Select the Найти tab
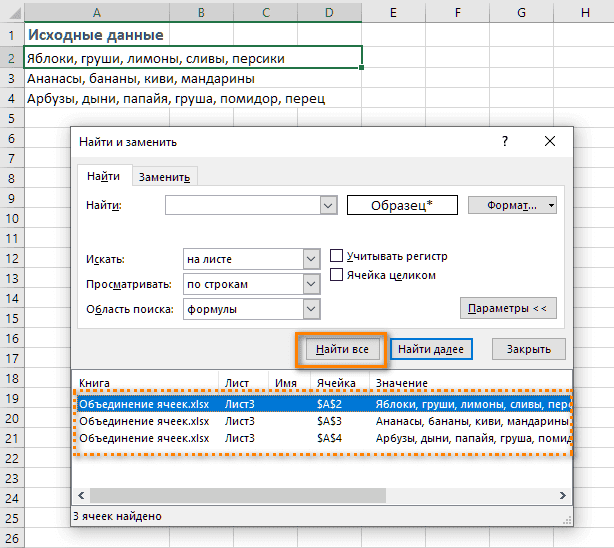This screenshot has width=614, height=548. (x=103, y=176)
